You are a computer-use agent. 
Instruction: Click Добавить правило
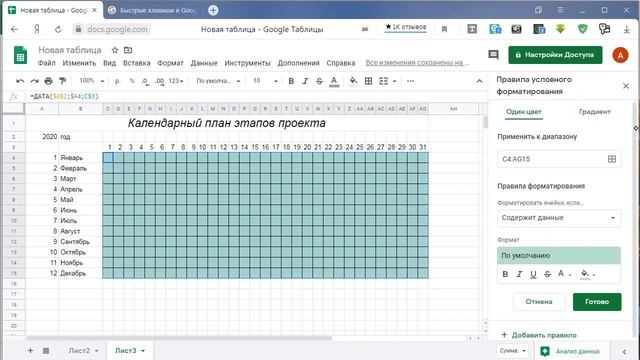(539, 335)
